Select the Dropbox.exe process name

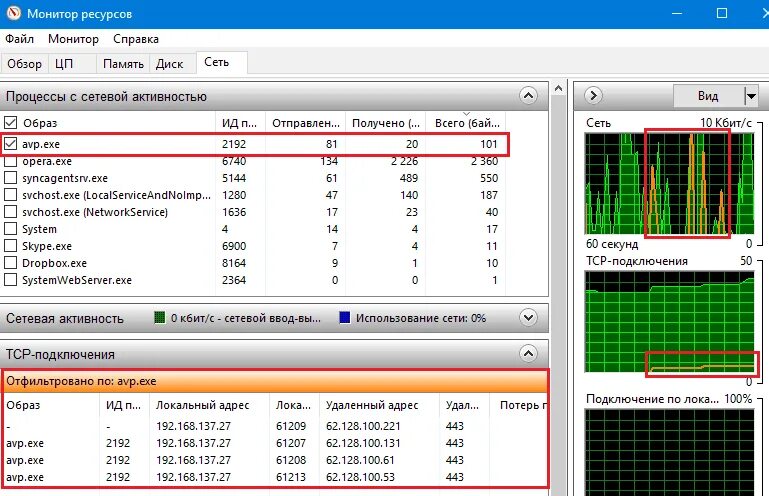(x=54, y=263)
